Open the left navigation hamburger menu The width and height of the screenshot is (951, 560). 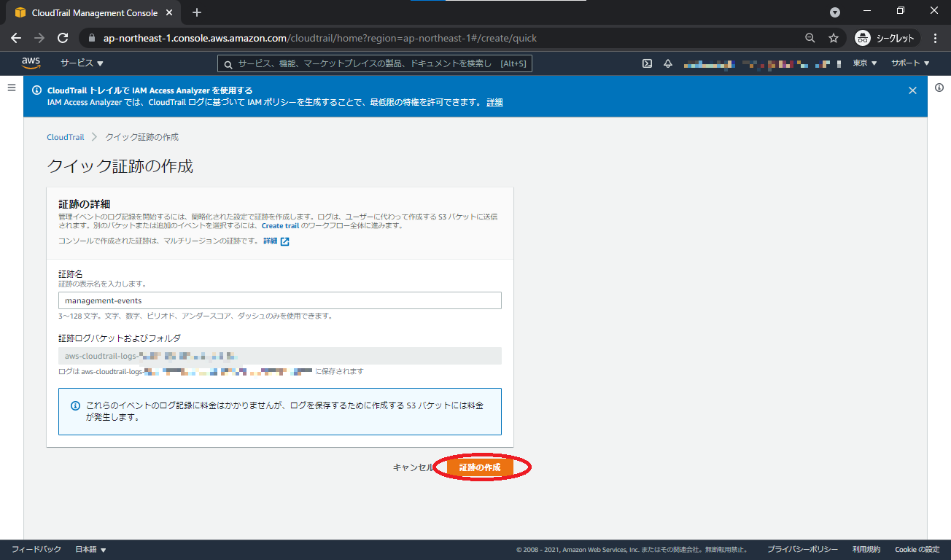point(12,87)
